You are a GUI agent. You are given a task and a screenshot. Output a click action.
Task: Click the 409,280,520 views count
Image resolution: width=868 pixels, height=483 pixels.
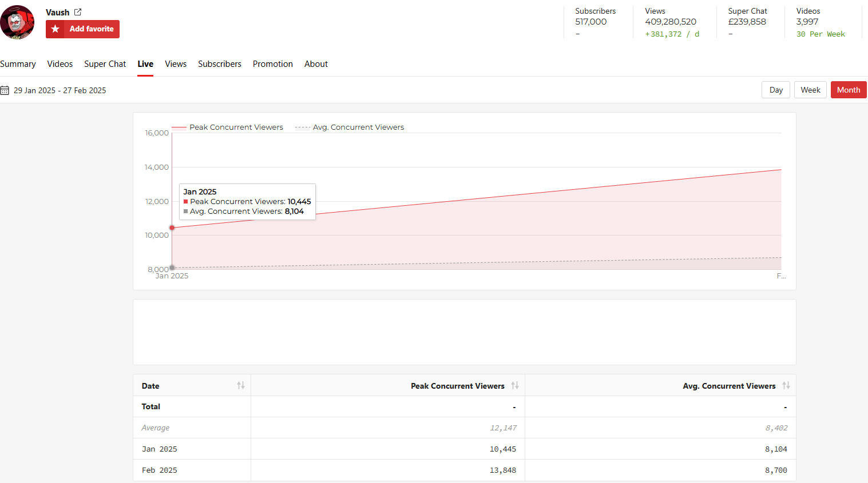(x=671, y=22)
